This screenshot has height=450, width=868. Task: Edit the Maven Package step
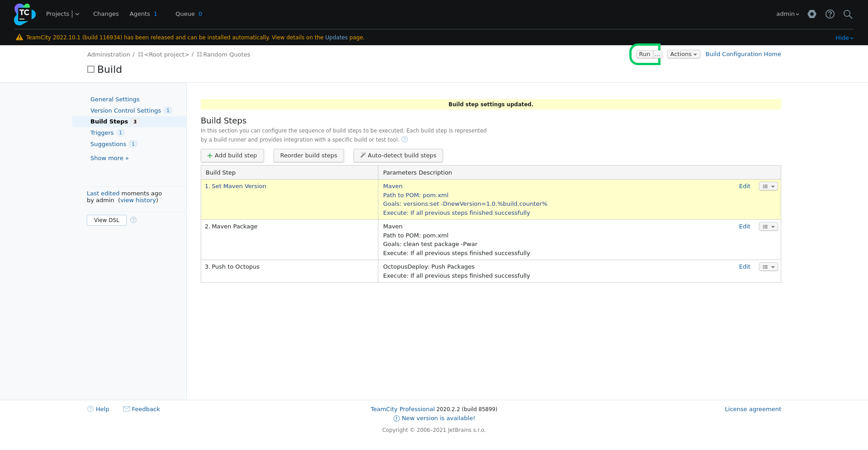[745, 227]
